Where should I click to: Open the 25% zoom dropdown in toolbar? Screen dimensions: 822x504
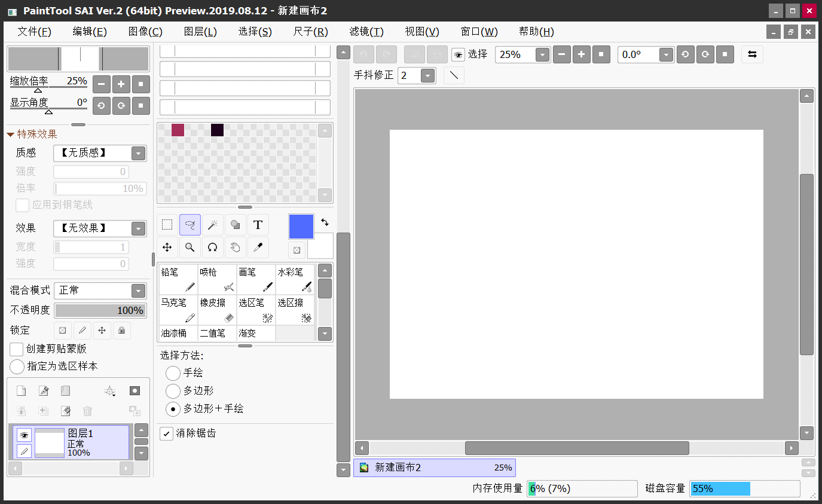point(542,54)
